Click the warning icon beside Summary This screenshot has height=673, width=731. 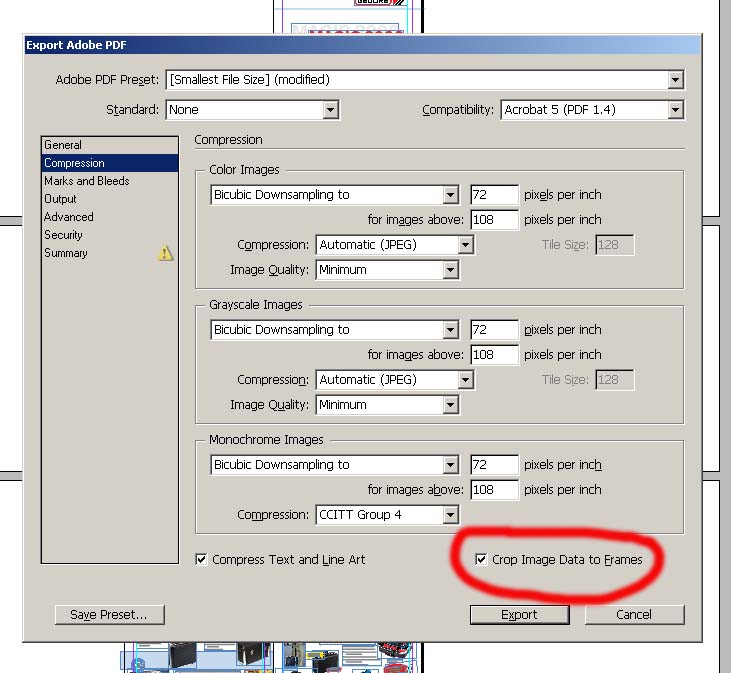[x=165, y=253]
